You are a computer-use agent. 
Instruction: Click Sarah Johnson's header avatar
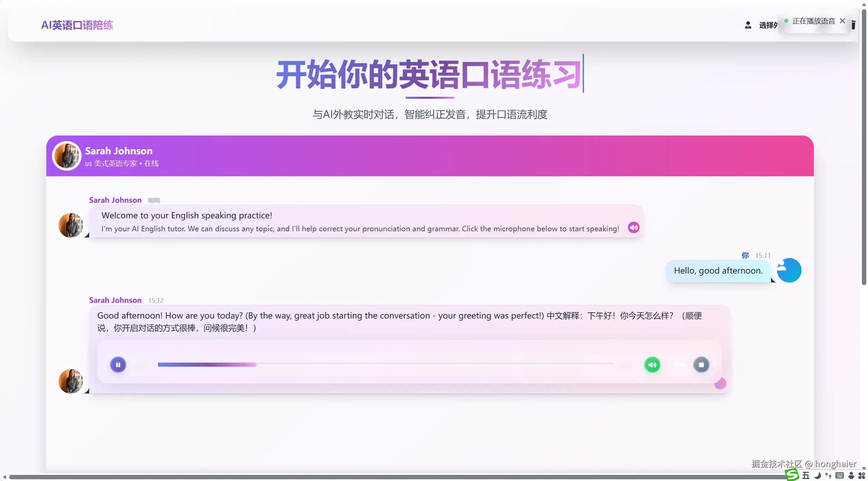click(x=67, y=156)
